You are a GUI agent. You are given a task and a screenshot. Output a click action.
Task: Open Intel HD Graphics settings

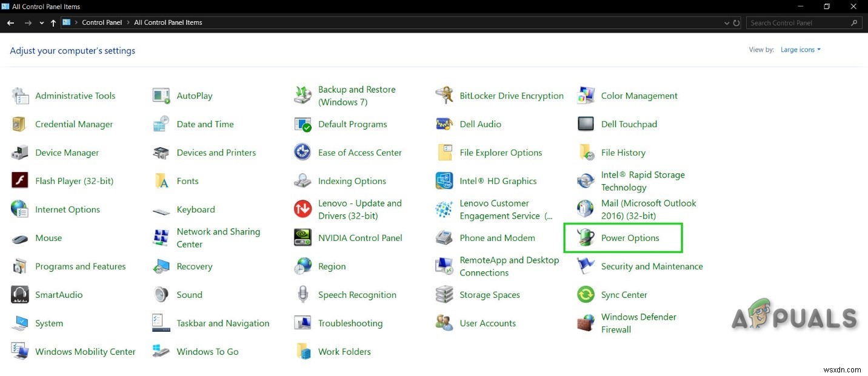(498, 180)
